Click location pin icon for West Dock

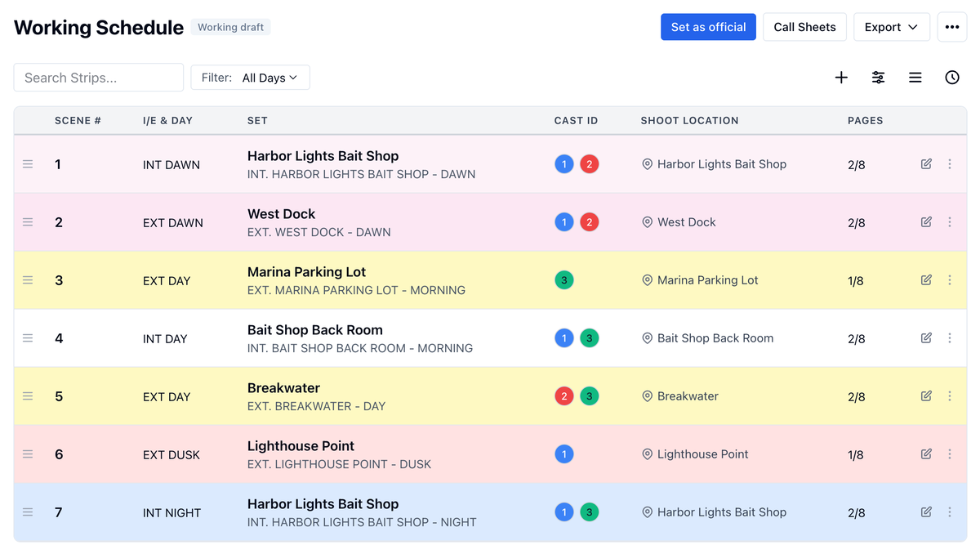(647, 222)
